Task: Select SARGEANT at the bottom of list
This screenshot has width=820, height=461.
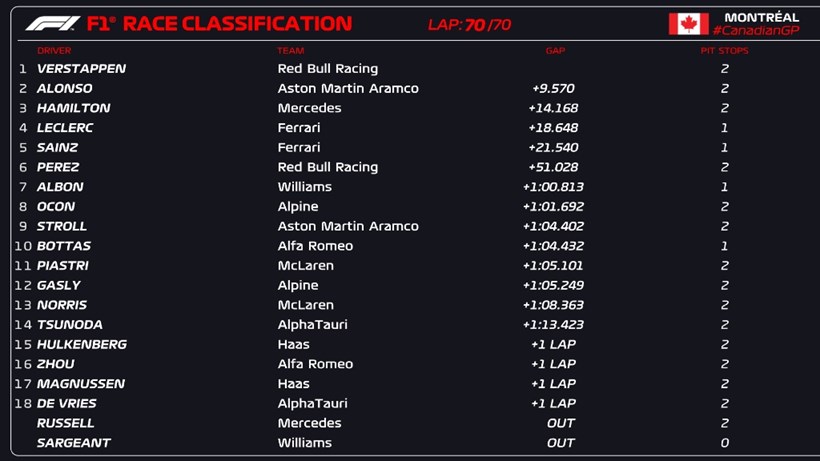Action: [x=73, y=443]
